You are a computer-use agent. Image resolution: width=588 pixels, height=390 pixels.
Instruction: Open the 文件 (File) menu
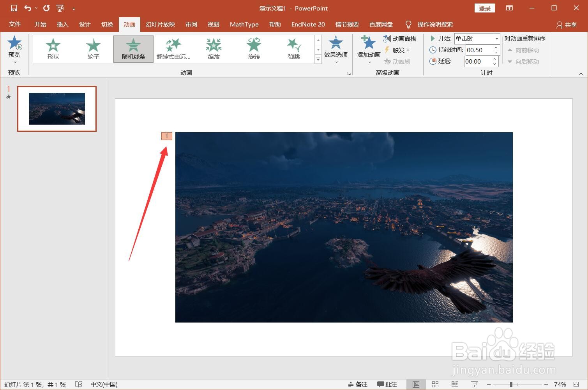(15, 24)
